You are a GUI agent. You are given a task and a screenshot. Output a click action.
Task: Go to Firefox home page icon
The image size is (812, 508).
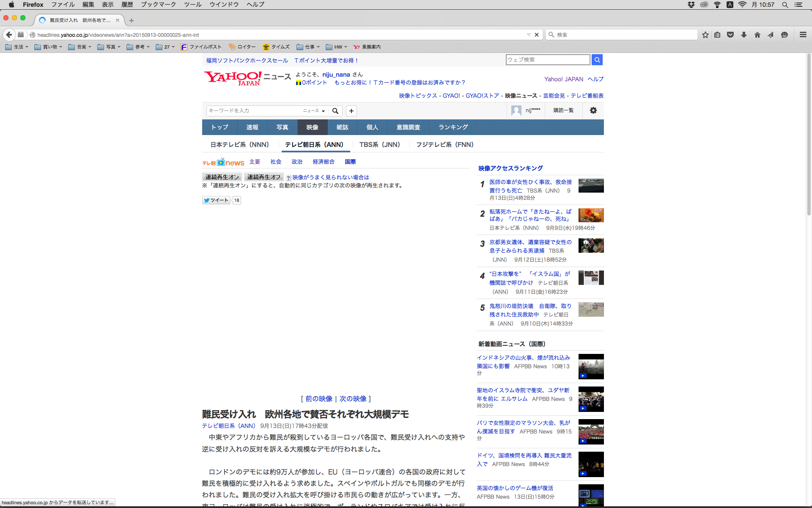pyautogui.click(x=757, y=35)
